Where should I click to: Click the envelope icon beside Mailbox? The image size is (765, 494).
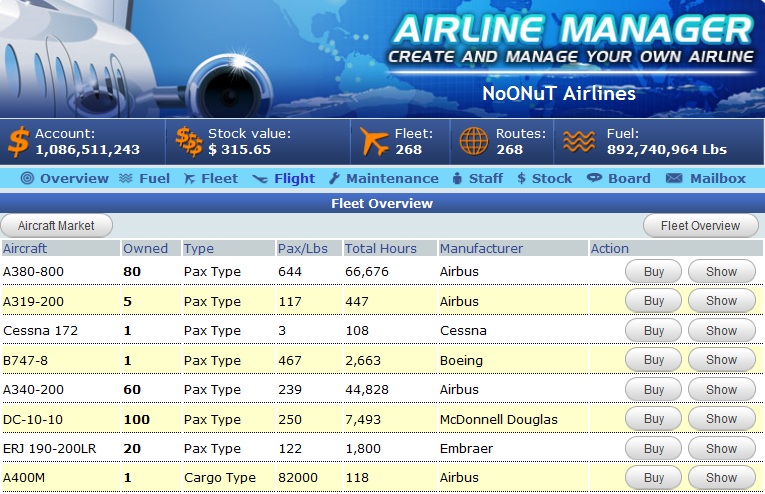[x=674, y=178]
